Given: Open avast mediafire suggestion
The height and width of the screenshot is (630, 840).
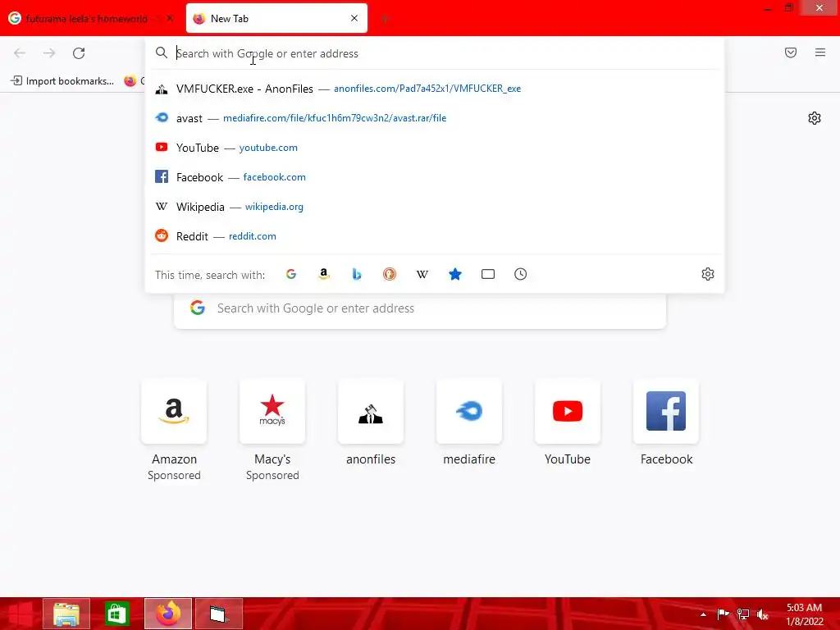Looking at the screenshot, I should coord(435,118).
